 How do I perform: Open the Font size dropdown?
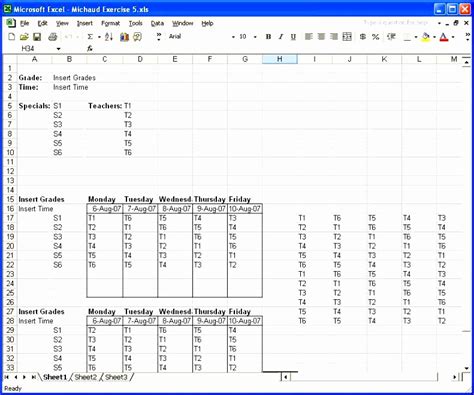pyautogui.click(x=255, y=37)
